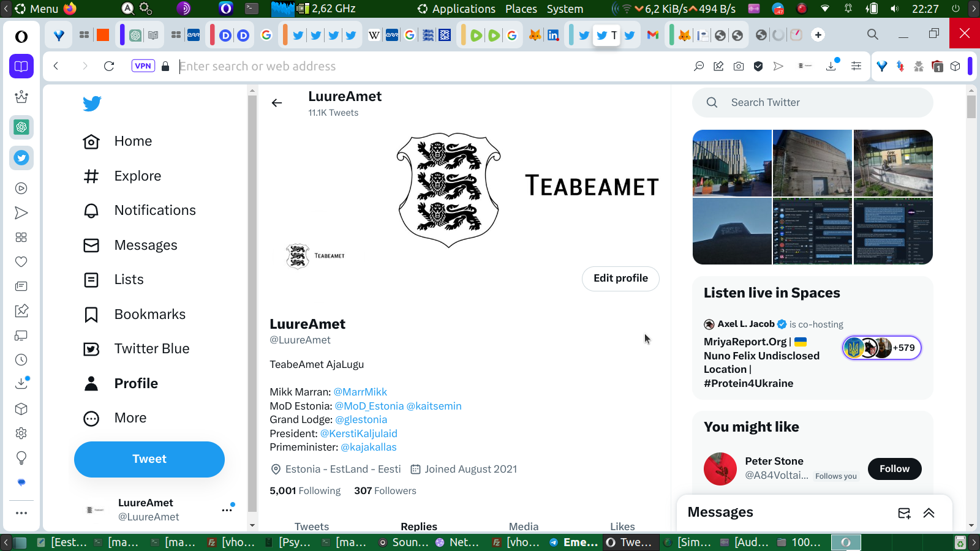The width and height of the screenshot is (980, 551).
Task: Switch to the Eme… taskbar window
Action: pyautogui.click(x=574, y=542)
